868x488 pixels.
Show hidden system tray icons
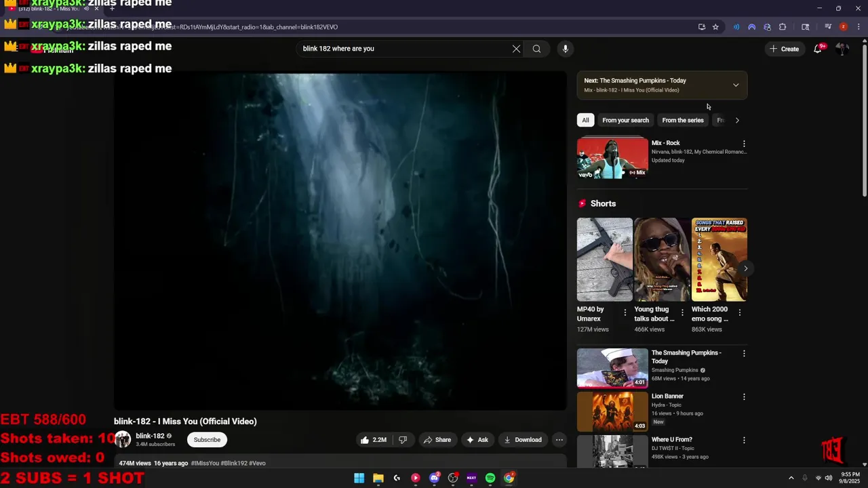point(791,478)
